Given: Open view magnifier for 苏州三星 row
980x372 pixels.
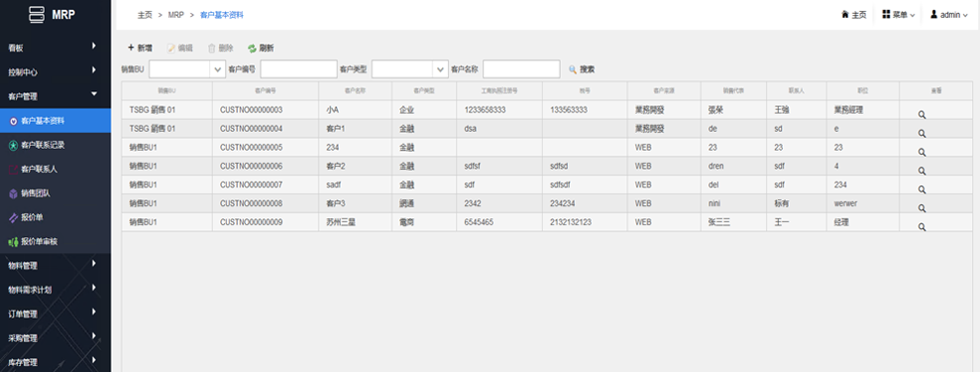Looking at the screenshot, I should pyautogui.click(x=922, y=227).
